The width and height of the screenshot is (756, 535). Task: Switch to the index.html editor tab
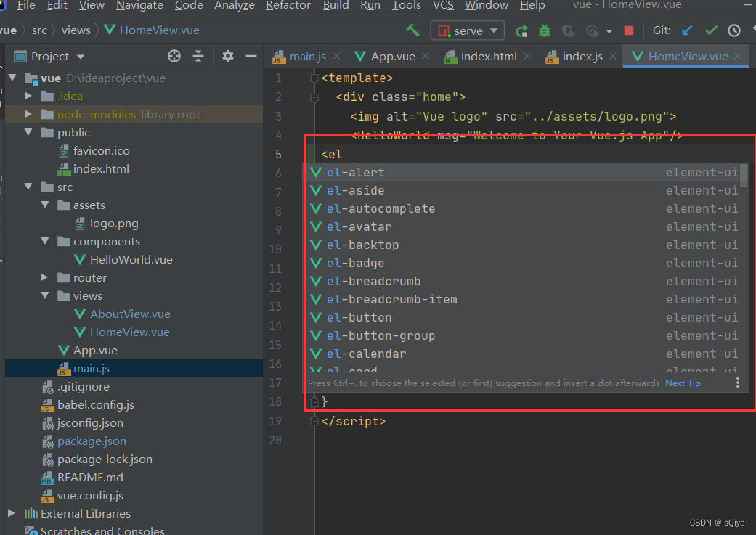click(488, 57)
